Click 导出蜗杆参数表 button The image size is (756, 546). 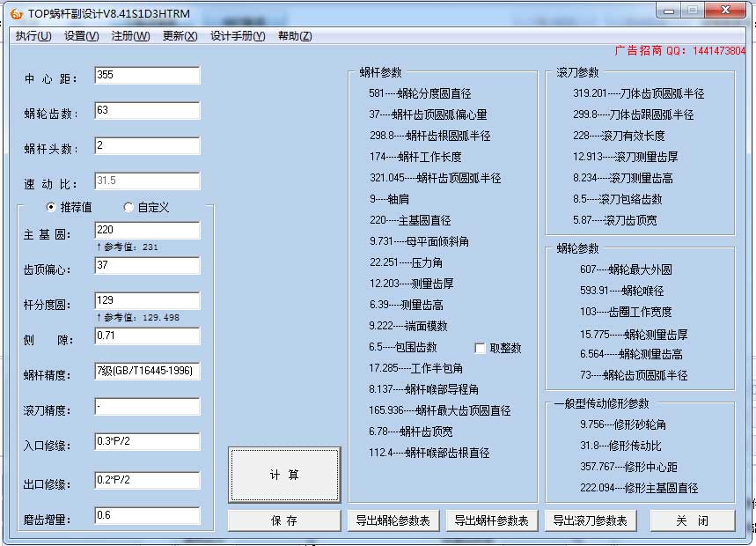(491, 520)
